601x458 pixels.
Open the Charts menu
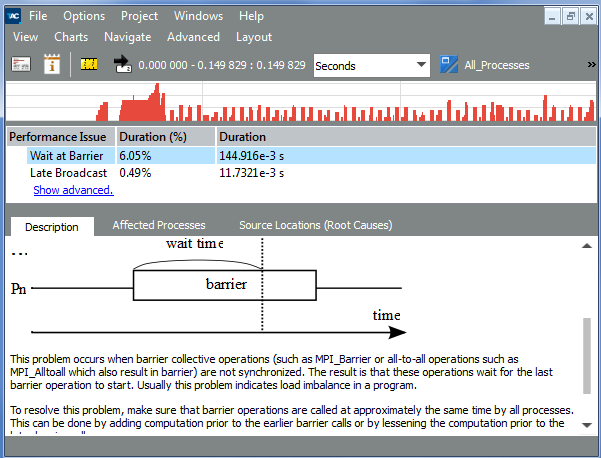[x=71, y=37]
